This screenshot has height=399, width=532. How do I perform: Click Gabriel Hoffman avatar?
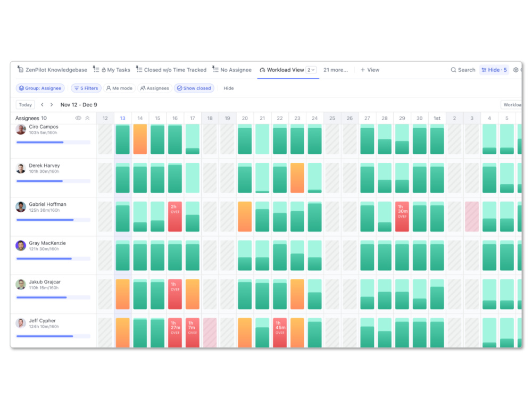[21, 207]
